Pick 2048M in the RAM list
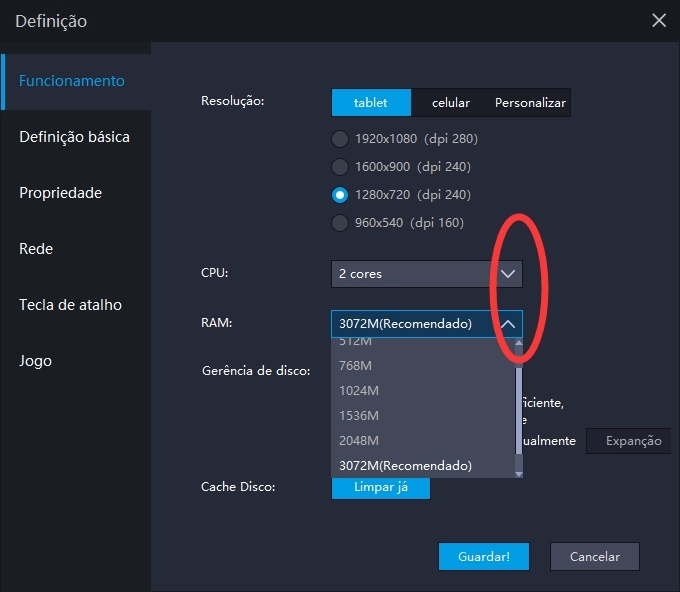The image size is (680, 592). click(359, 441)
